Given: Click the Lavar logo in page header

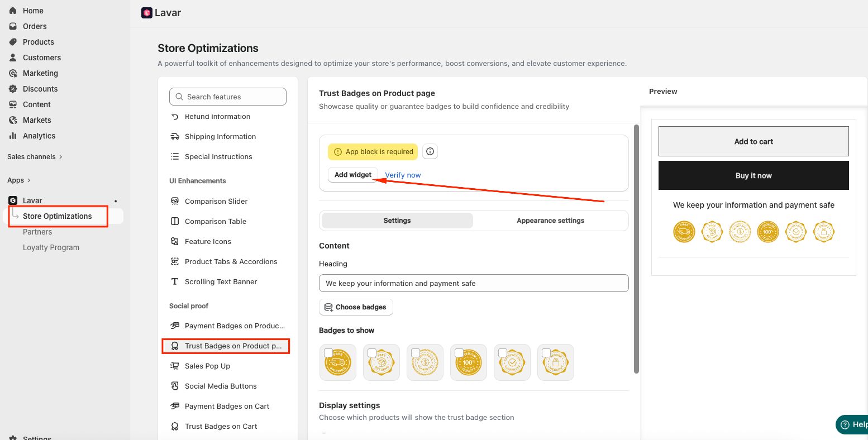Looking at the screenshot, I should point(147,13).
